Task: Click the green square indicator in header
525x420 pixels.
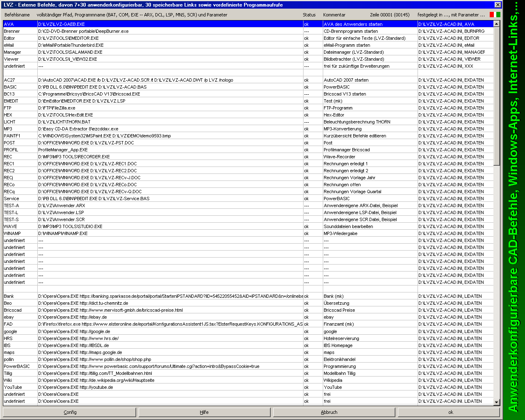Action: [x=498, y=15]
